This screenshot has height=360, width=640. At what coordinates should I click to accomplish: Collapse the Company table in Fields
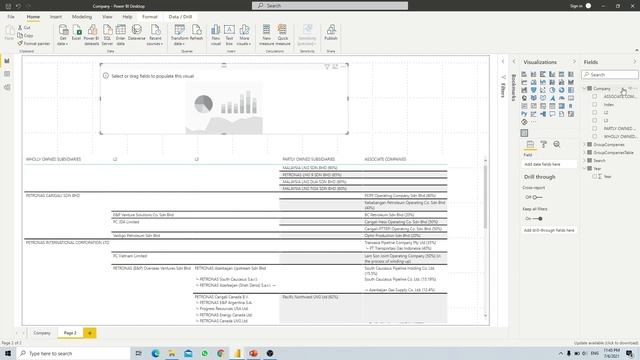tap(584, 89)
